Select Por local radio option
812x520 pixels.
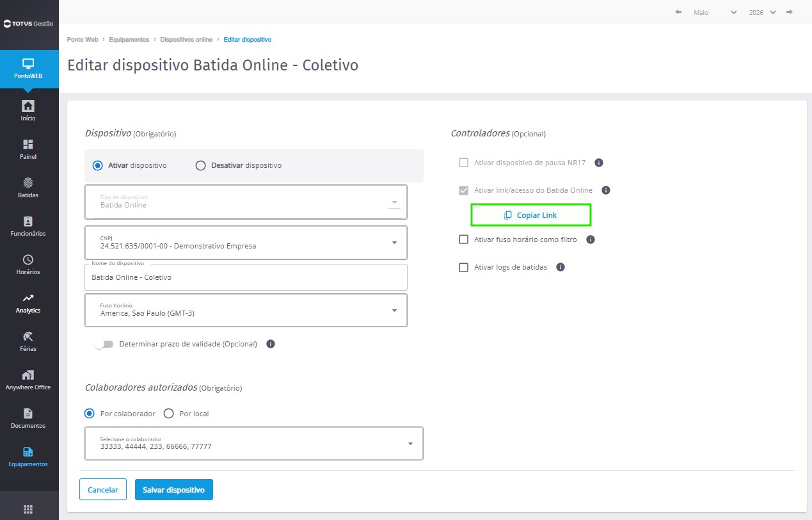point(169,413)
